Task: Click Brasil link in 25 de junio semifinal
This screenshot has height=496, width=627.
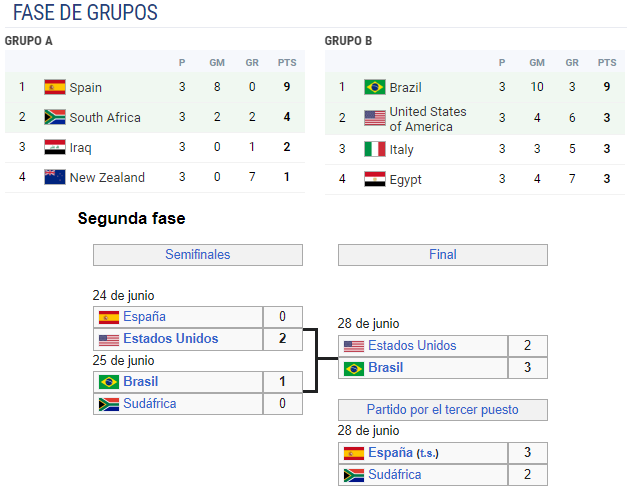Action: click(x=141, y=382)
